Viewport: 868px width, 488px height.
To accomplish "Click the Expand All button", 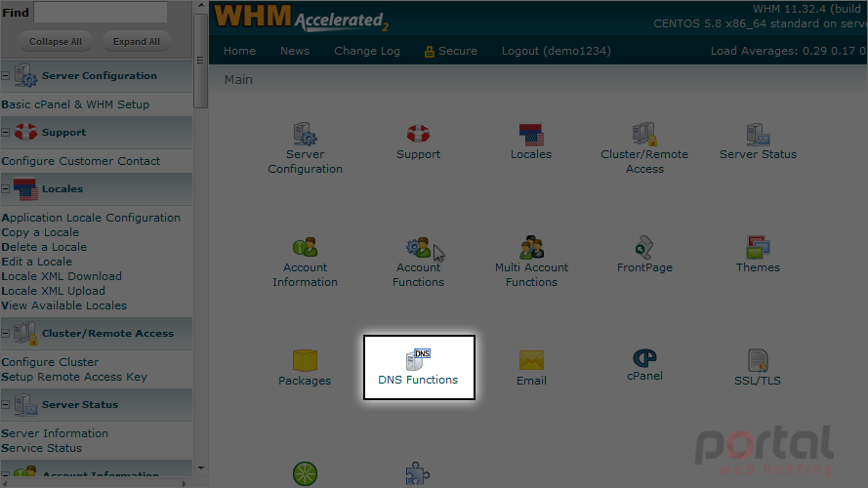I will click(136, 42).
